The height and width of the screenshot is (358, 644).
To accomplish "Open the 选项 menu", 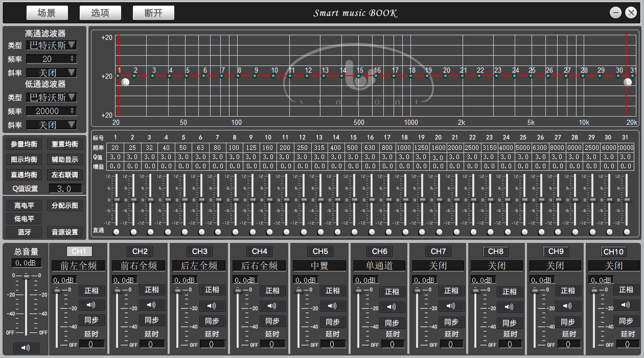I will [x=100, y=13].
